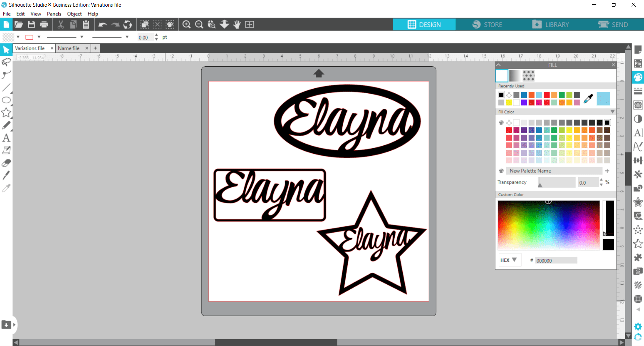Image resolution: width=644 pixels, height=346 pixels.
Task: Select the Text tool
Action: coord(6,138)
